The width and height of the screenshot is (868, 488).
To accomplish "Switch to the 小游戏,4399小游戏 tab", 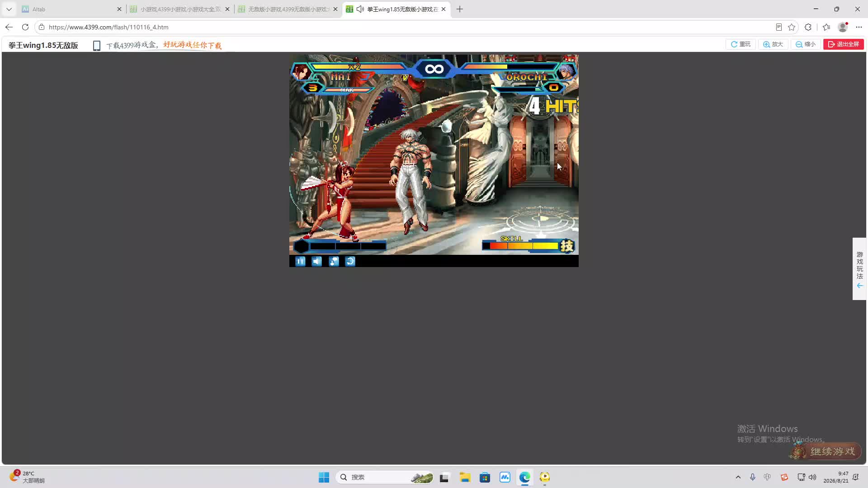I will pyautogui.click(x=180, y=9).
